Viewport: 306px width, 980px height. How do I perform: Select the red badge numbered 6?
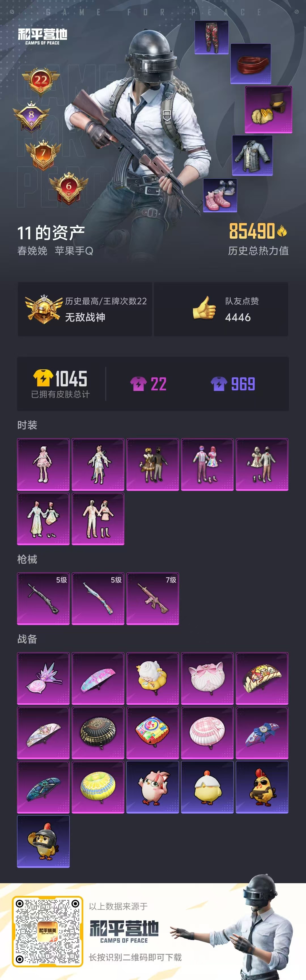click(x=69, y=187)
